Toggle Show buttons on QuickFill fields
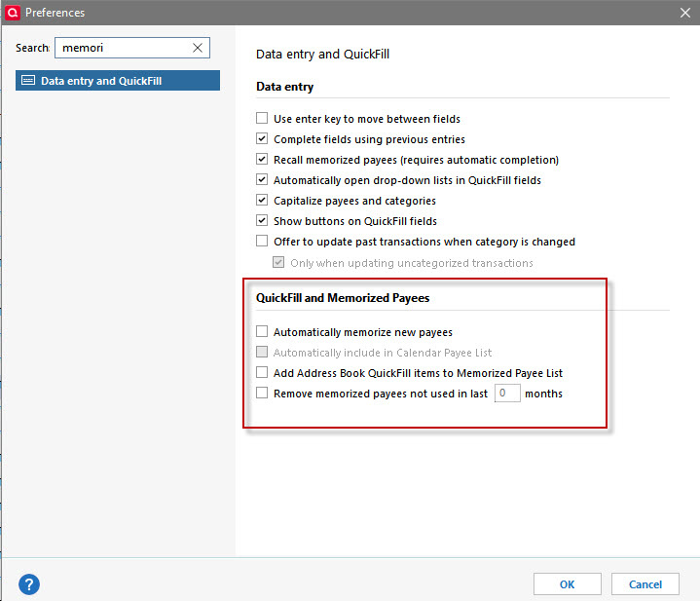 coord(262,220)
